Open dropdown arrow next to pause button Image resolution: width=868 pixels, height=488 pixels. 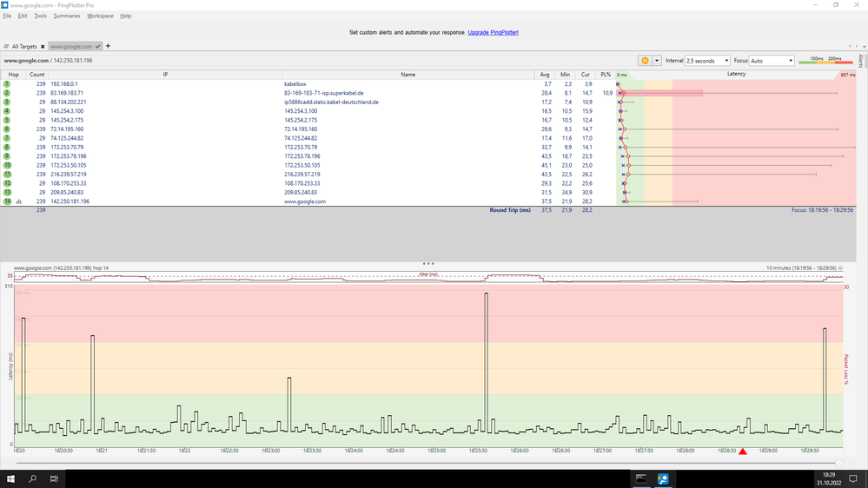tap(657, 60)
